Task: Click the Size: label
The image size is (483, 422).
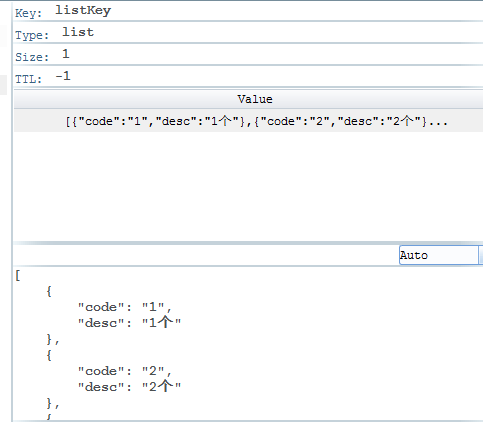Action: click(32, 57)
